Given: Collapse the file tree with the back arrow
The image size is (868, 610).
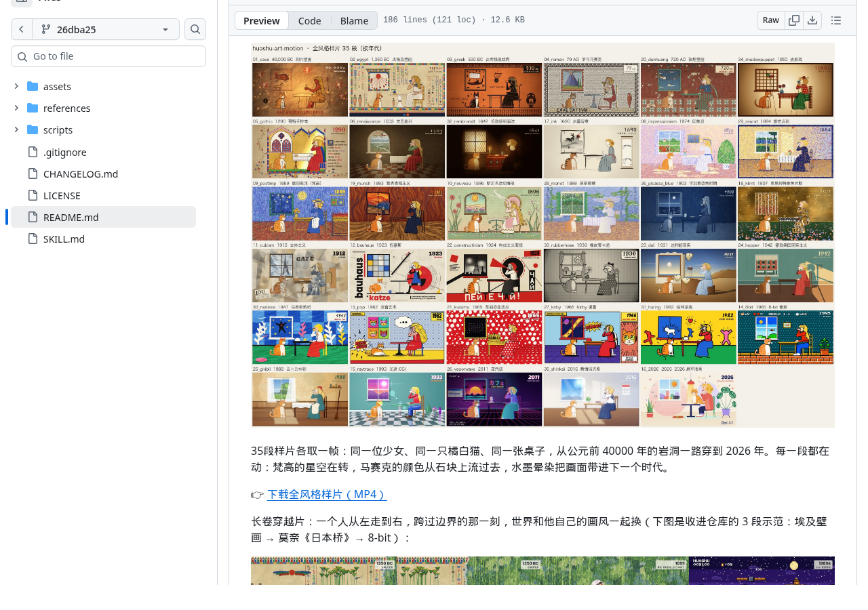Looking at the screenshot, I should click(x=22, y=29).
